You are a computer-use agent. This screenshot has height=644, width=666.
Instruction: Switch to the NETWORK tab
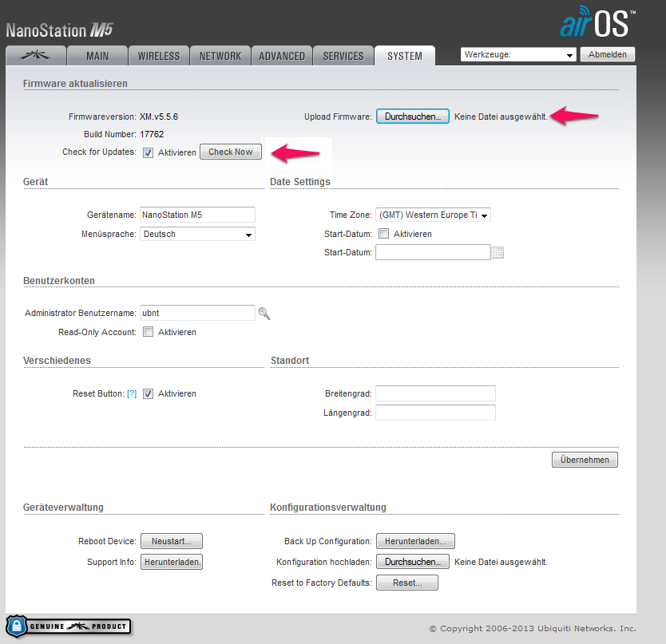pyautogui.click(x=220, y=56)
